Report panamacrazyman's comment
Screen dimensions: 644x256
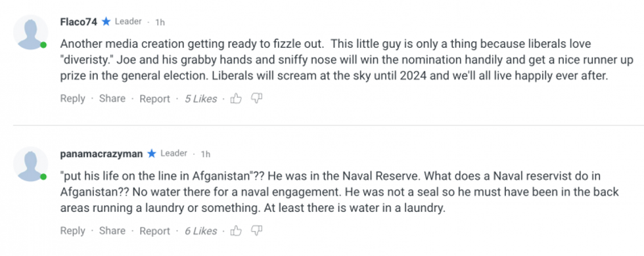(154, 231)
